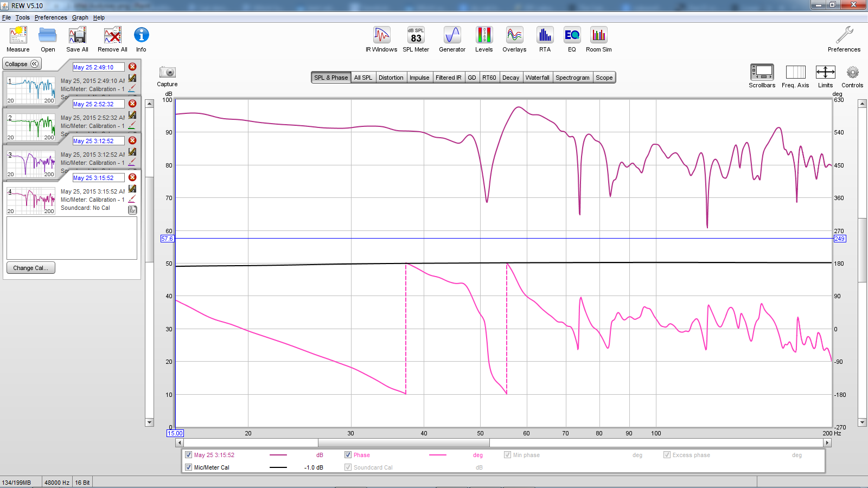
Task: Edit the graph start frequency 15.00 field
Action: 175,433
